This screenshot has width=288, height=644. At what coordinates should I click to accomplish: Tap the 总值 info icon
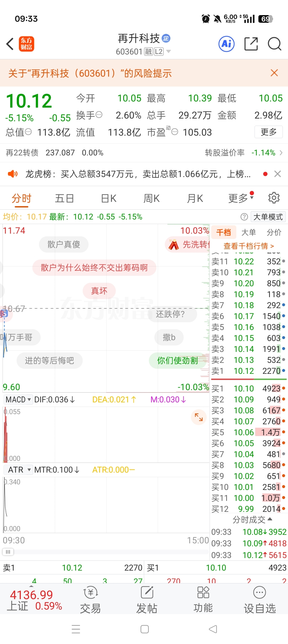(28, 132)
